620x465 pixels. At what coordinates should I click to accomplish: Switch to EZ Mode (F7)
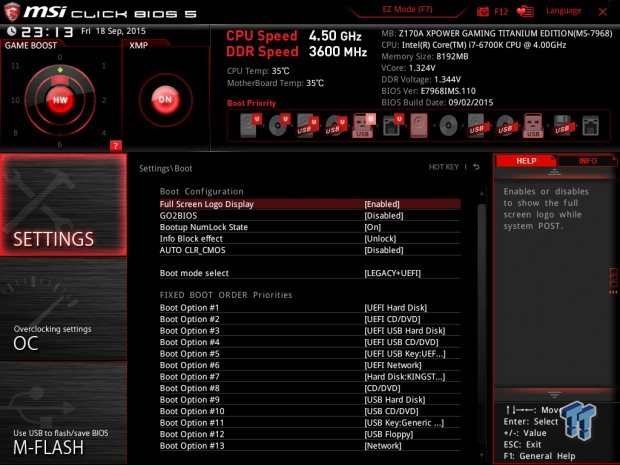pyautogui.click(x=407, y=9)
